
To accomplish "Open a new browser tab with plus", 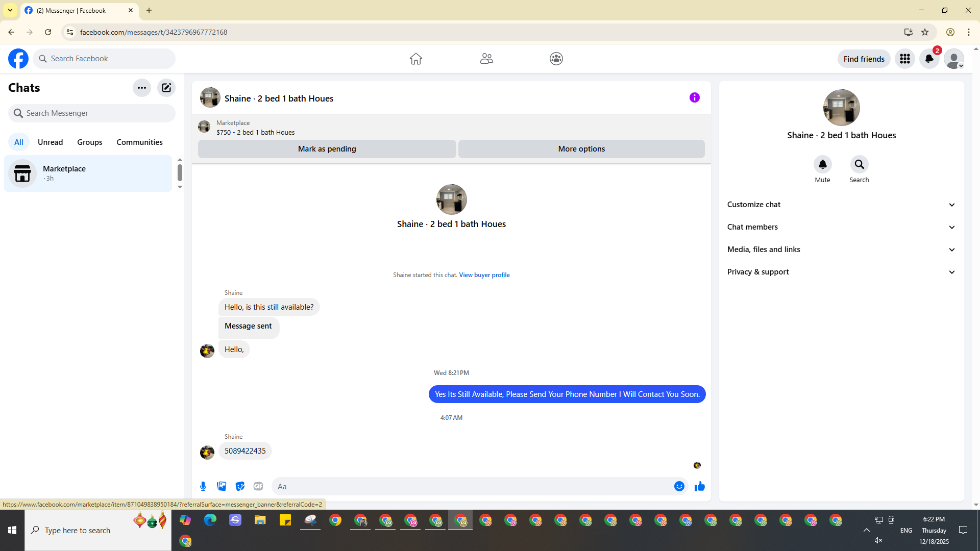I will 149,10.
